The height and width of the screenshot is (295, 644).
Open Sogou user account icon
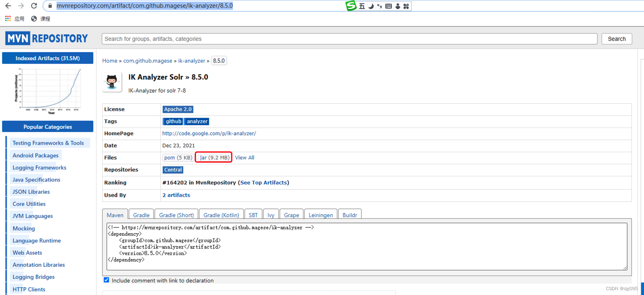(x=397, y=6)
